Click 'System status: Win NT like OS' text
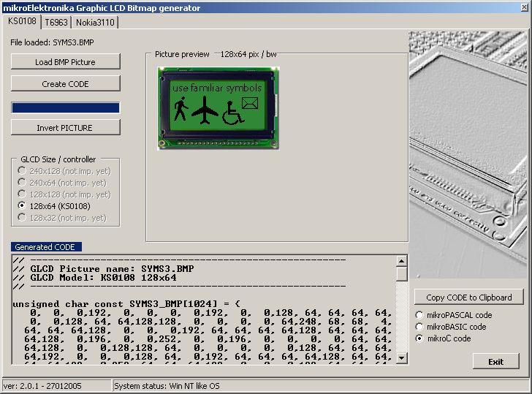 (x=167, y=386)
